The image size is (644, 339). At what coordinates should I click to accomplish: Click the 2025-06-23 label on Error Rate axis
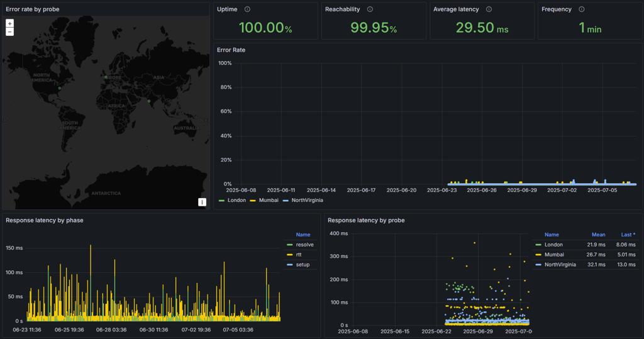click(x=441, y=190)
